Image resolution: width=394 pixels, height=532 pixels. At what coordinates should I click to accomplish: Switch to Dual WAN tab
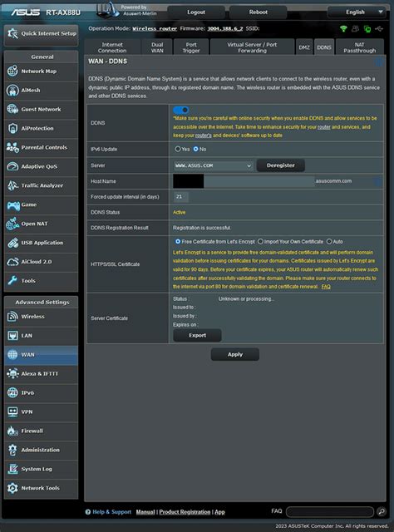point(157,47)
